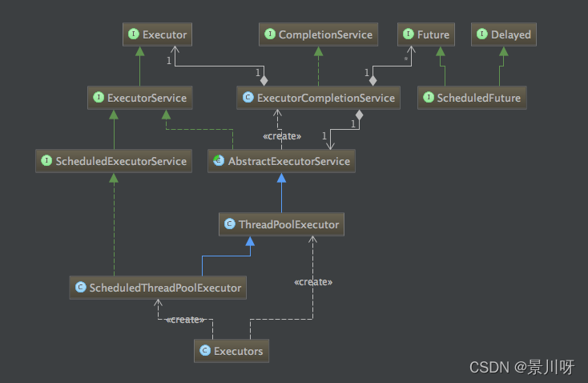Click the class icon beside Executors
This screenshot has height=383, width=588.
coord(205,351)
